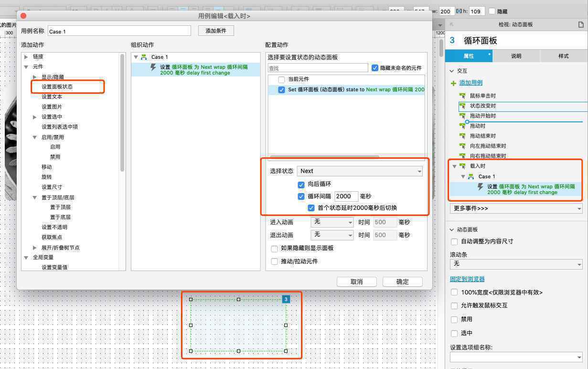This screenshot has width=588, height=369.
Task: Switch to the 说明 tab
Action: [x=516, y=56]
